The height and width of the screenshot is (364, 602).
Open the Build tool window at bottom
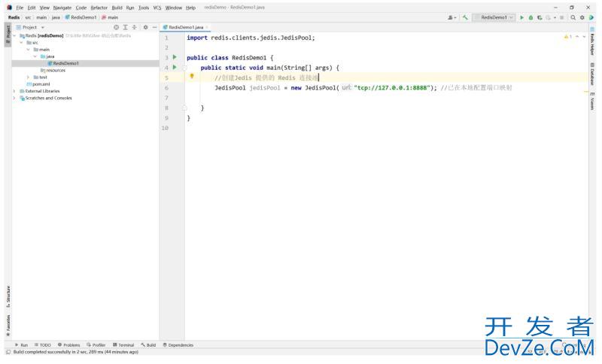(148, 344)
